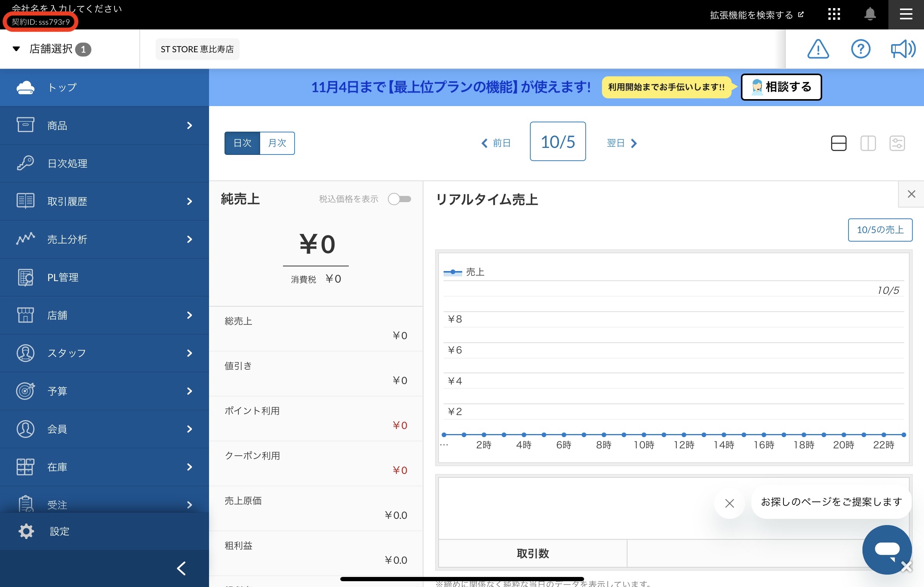Click the hamburger menu icon
Viewport: 924px width, 587px height.
point(906,14)
